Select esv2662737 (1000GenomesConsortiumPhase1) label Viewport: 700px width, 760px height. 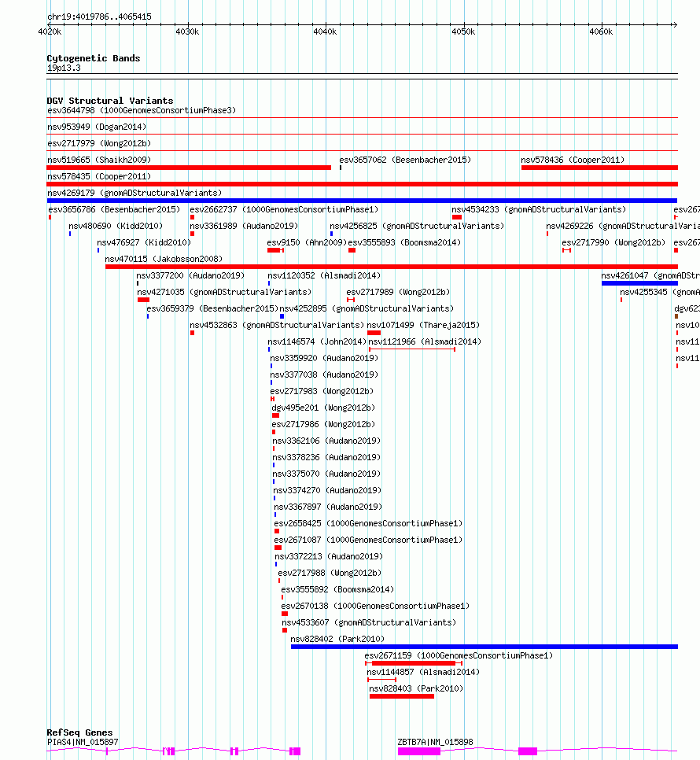pyautogui.click(x=284, y=209)
